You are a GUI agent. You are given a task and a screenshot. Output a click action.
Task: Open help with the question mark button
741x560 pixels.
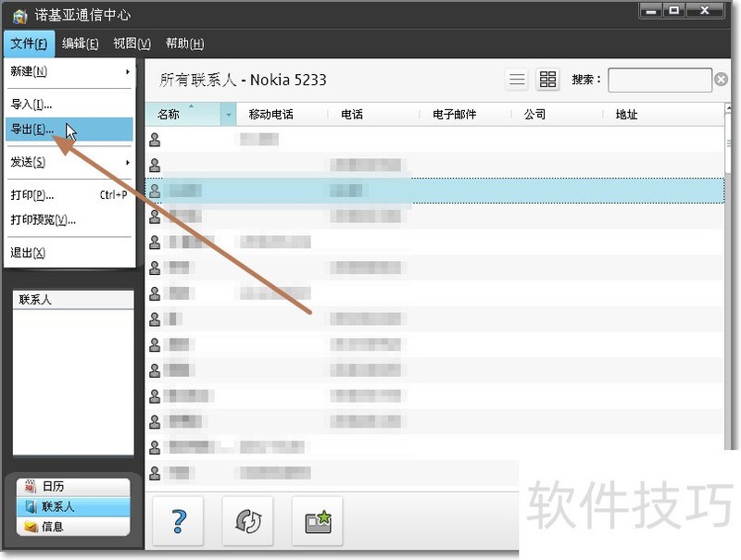(178, 521)
